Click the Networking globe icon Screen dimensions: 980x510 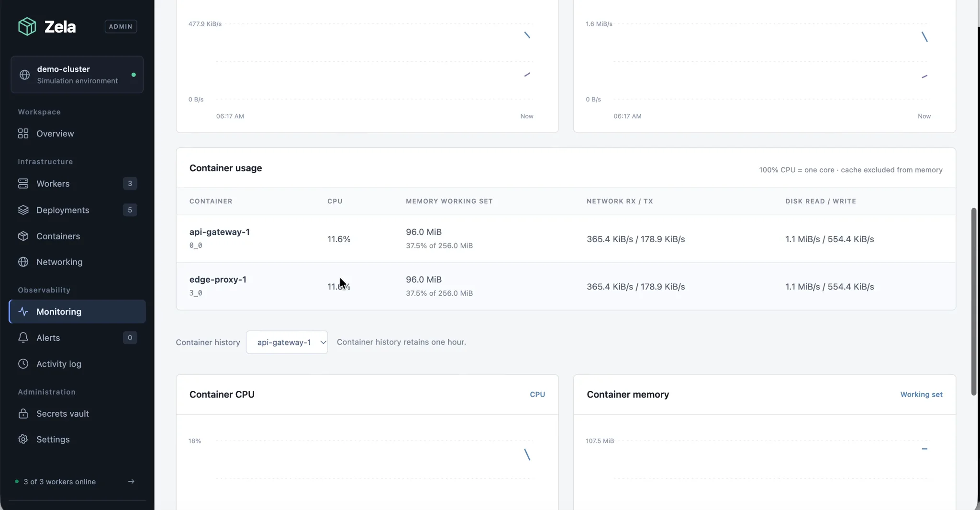(x=23, y=262)
